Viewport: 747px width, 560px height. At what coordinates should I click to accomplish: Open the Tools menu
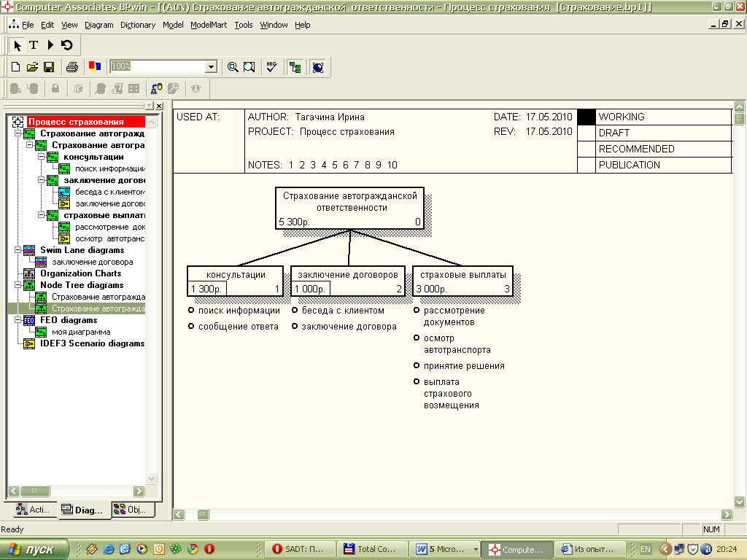pyautogui.click(x=244, y=25)
